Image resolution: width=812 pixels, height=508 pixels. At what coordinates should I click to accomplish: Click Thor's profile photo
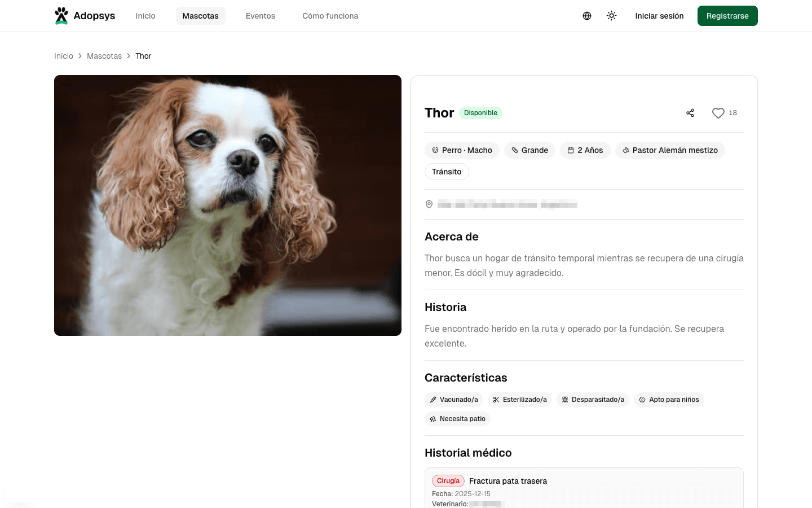point(228,205)
